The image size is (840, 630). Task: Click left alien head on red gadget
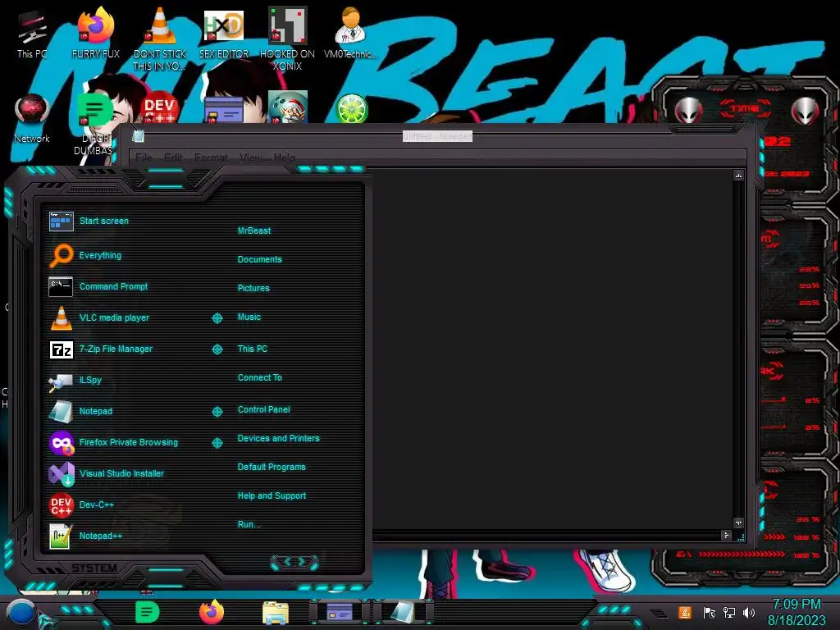pos(688,111)
